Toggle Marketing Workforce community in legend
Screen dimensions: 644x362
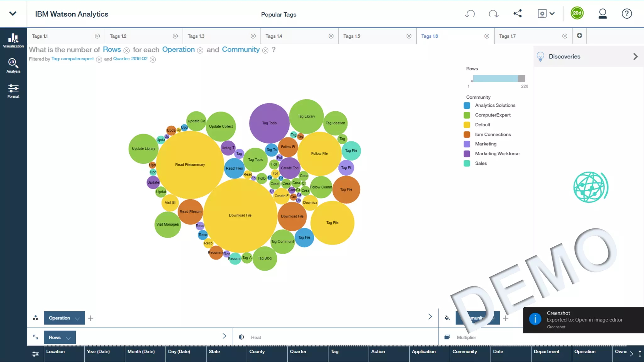[497, 154]
